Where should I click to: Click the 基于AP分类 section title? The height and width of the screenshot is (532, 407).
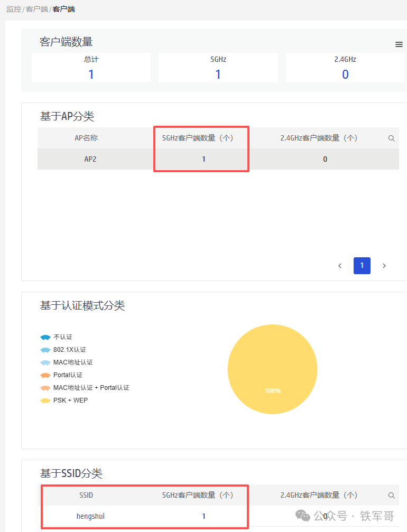coord(67,116)
